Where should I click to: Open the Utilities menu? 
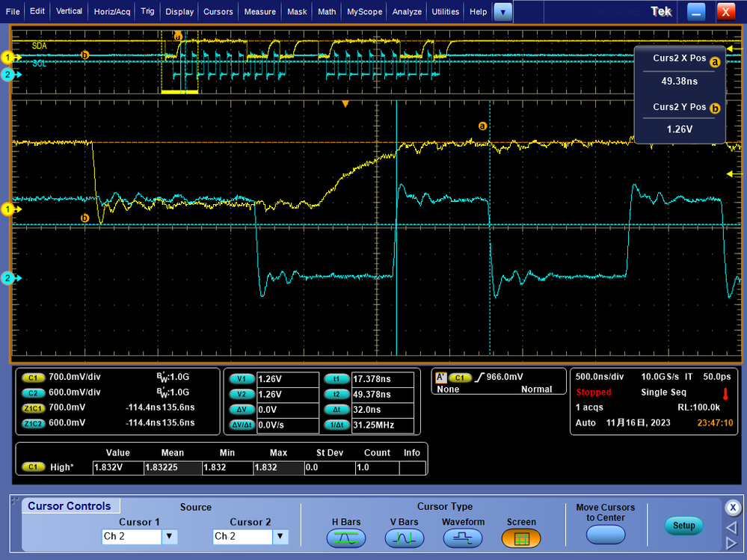[446, 11]
